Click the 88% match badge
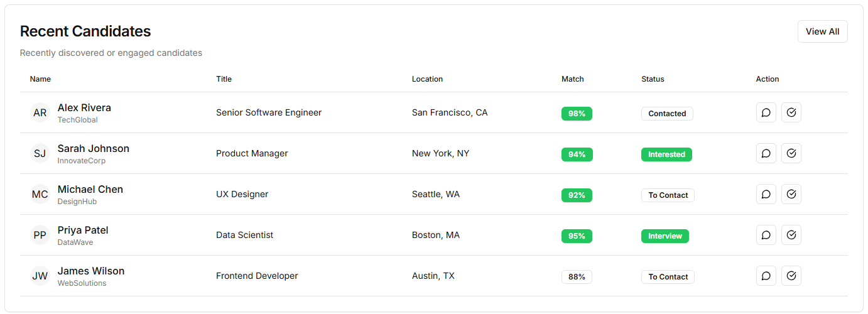Screen dimensions: 868x314 click(577, 277)
